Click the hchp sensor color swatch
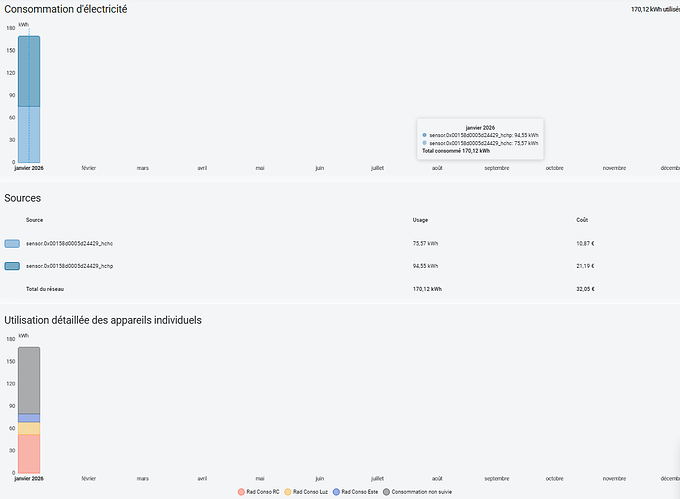Image resolution: width=680 pixels, height=499 pixels. point(12,266)
